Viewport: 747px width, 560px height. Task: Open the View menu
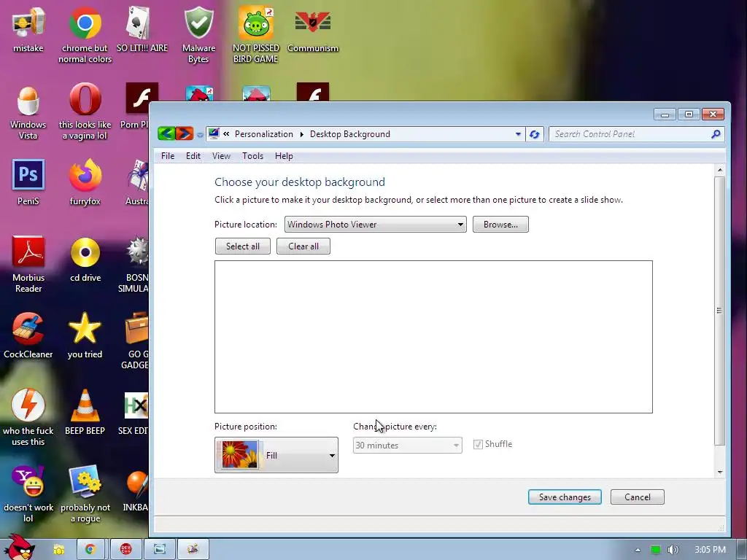(x=221, y=156)
